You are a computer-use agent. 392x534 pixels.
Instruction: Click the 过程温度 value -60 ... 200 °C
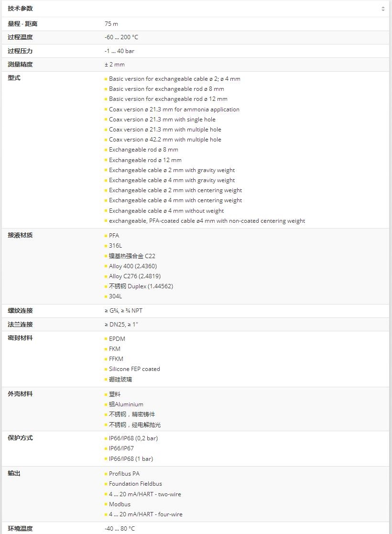click(121, 37)
